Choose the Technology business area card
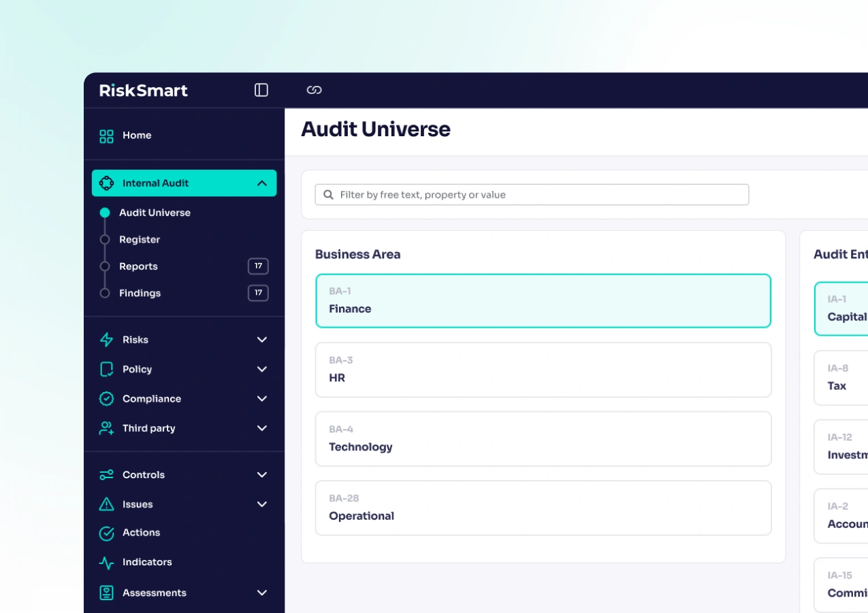 [543, 439]
